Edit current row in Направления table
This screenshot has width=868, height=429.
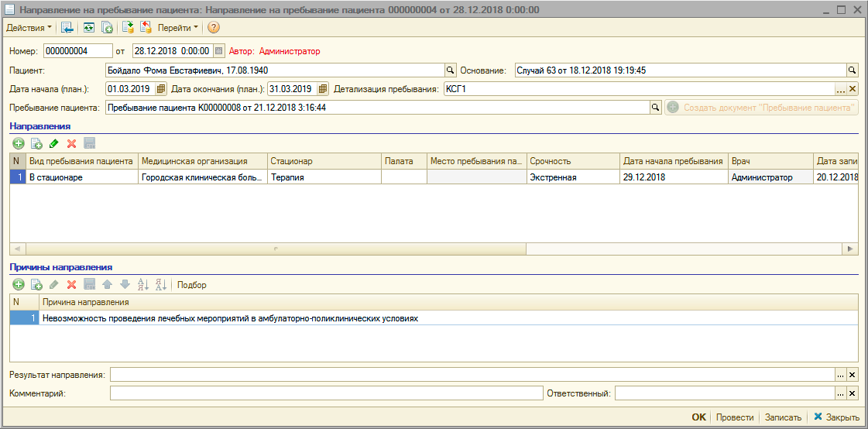click(53, 143)
